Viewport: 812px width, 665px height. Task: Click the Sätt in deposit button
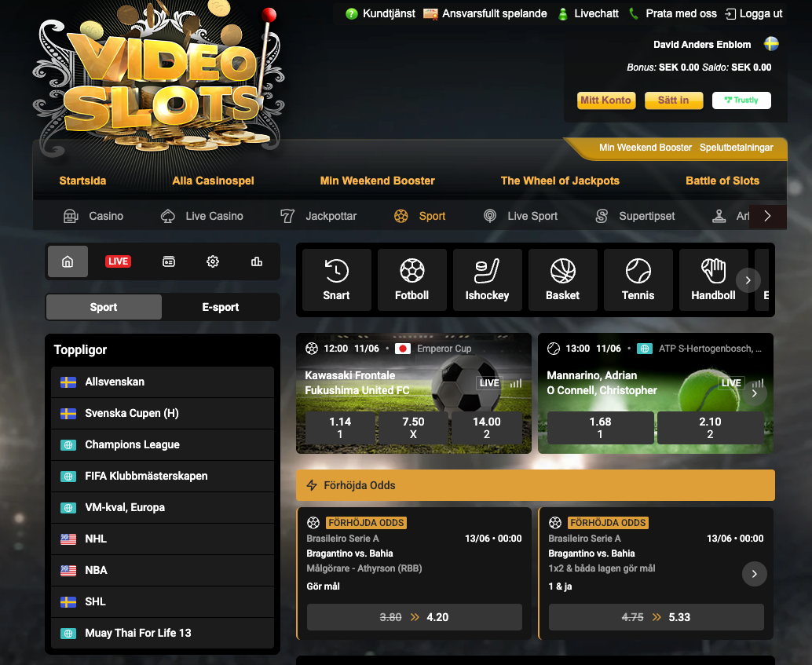(x=674, y=100)
